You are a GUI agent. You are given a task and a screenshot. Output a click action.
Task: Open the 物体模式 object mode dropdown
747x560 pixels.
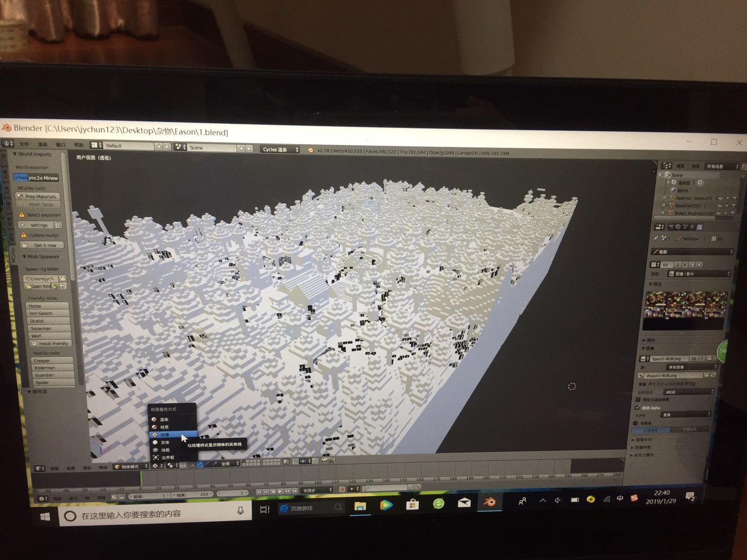pyautogui.click(x=131, y=467)
